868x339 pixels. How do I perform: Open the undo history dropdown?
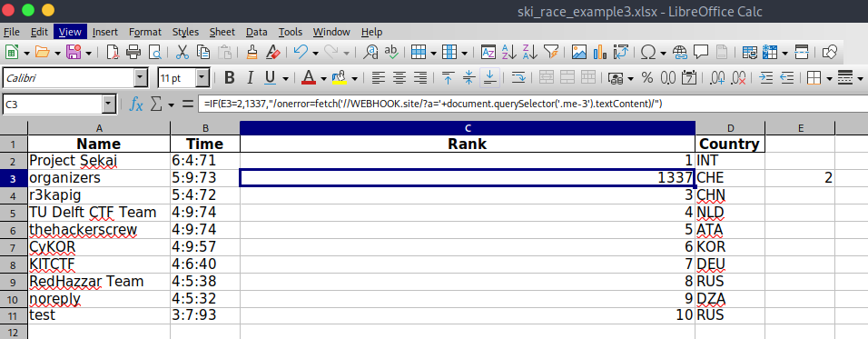click(x=316, y=54)
